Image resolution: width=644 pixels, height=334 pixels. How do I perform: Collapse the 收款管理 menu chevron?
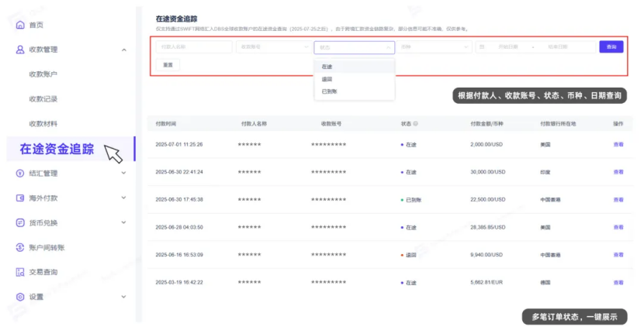click(124, 50)
